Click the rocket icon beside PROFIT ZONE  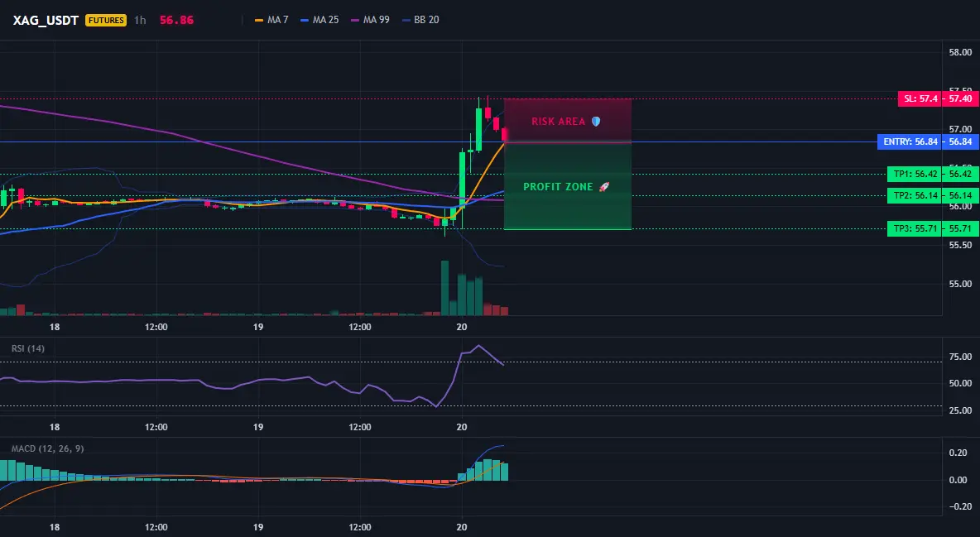(x=603, y=187)
